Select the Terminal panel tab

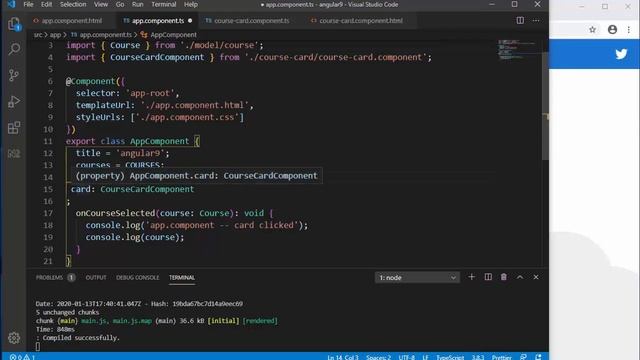point(182,278)
